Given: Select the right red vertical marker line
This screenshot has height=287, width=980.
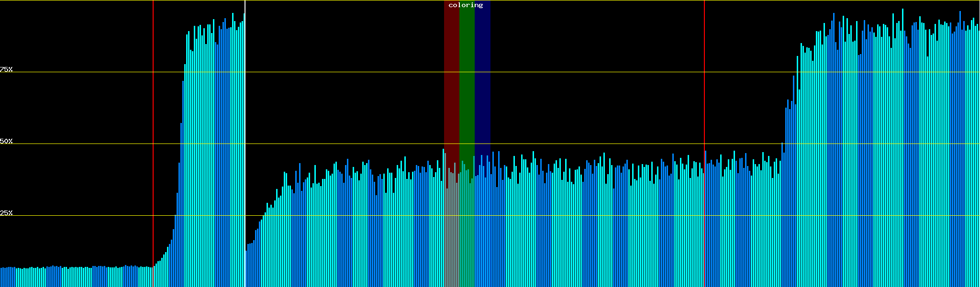Looking at the screenshot, I should click(x=704, y=96).
